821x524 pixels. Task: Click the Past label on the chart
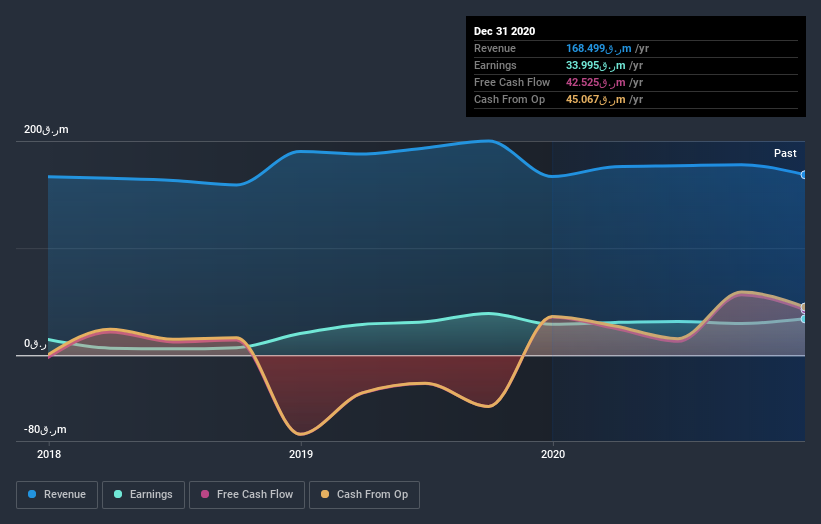click(785, 153)
